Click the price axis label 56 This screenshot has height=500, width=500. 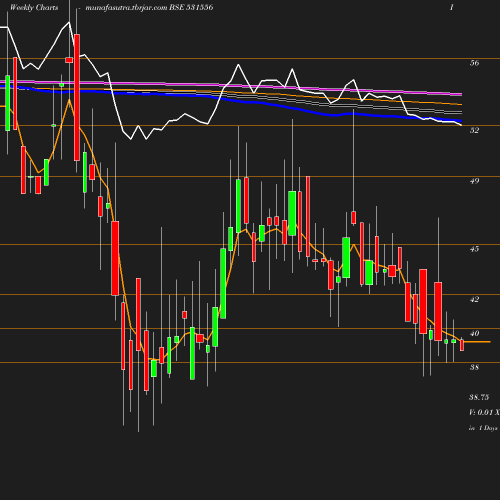pos(474,63)
